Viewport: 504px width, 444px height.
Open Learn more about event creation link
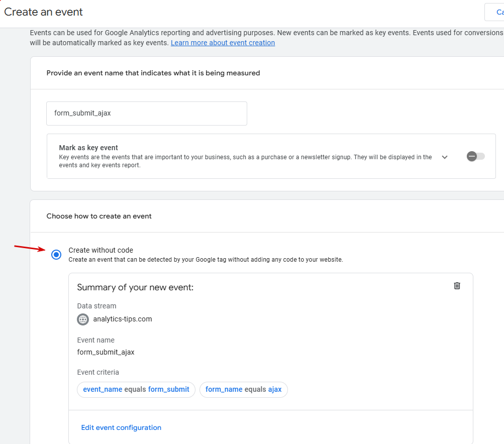tap(223, 43)
